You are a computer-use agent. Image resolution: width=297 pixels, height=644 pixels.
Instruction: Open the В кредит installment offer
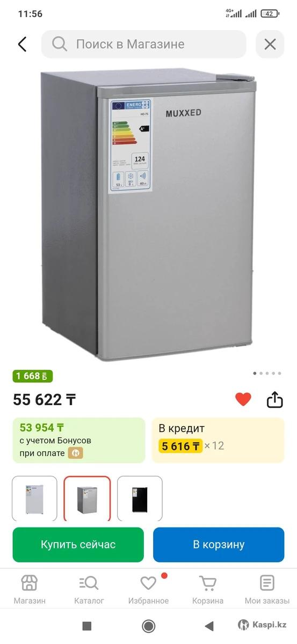[218, 440]
